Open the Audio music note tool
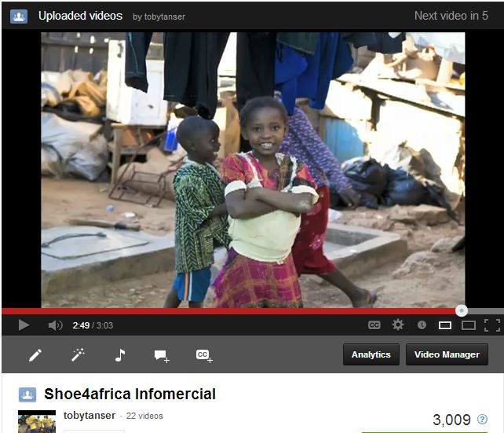 [120, 355]
